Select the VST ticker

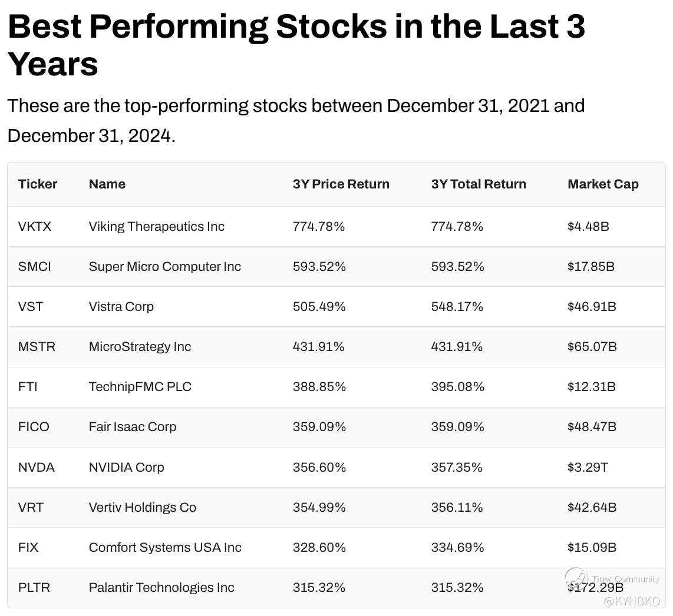[31, 306]
